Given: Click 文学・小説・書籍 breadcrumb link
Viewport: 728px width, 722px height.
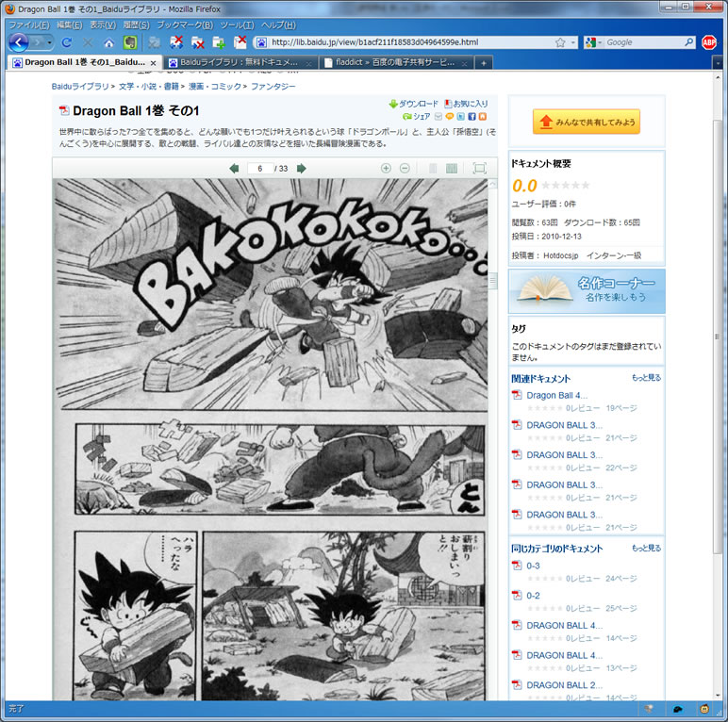Looking at the screenshot, I should [x=149, y=87].
